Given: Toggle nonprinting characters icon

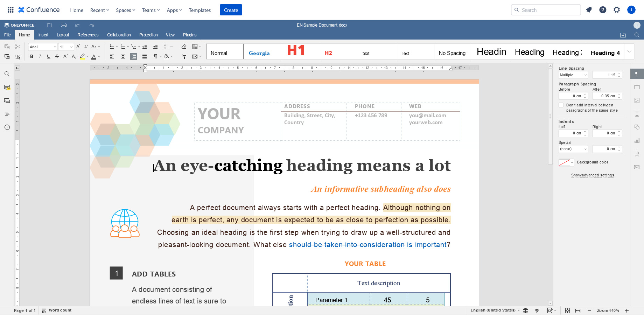Looking at the screenshot, I should [x=155, y=56].
